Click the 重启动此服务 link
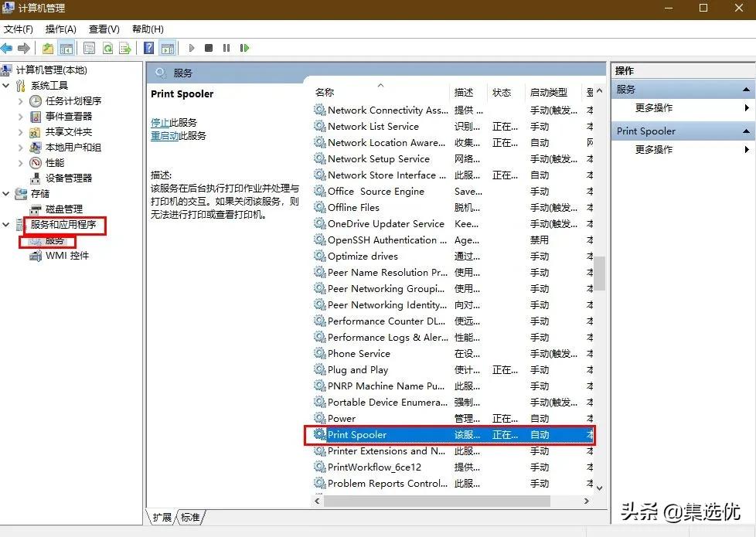Image resolution: width=756 pixels, height=537 pixels. (x=169, y=137)
